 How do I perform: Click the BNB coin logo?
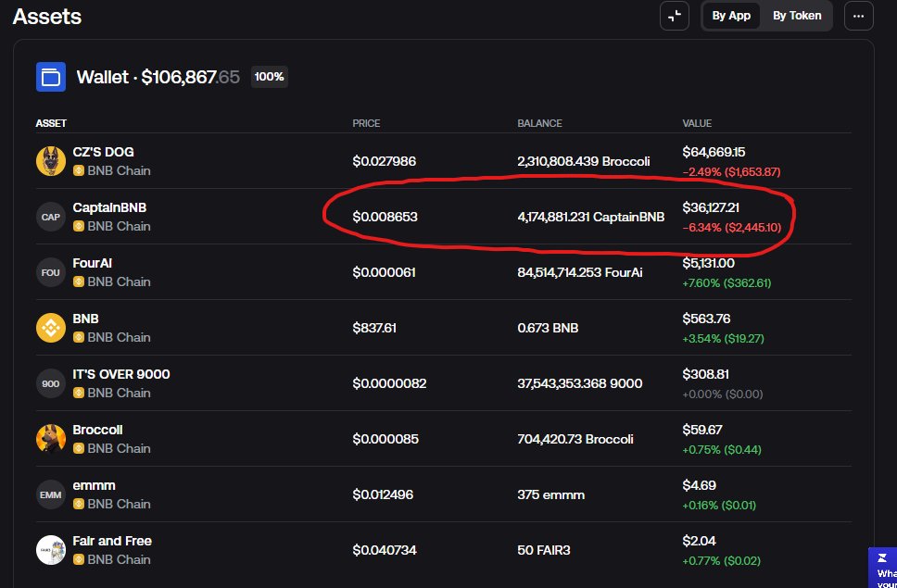(x=51, y=328)
